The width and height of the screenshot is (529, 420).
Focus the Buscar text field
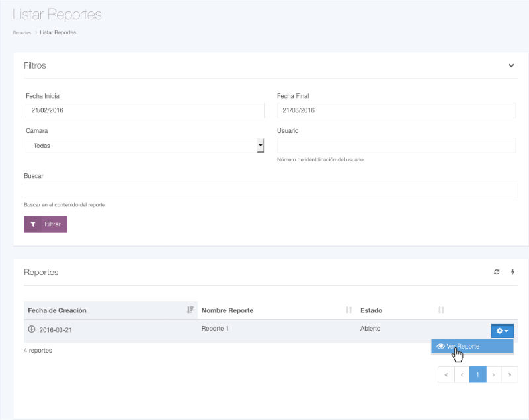270,190
